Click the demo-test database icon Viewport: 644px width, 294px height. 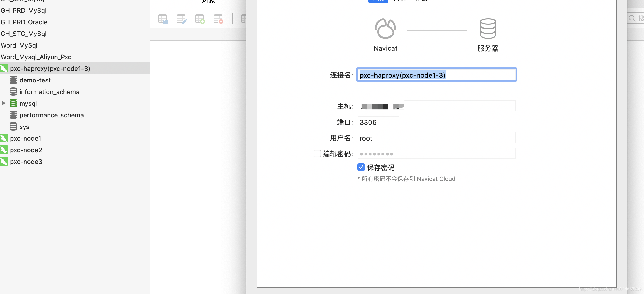13,80
